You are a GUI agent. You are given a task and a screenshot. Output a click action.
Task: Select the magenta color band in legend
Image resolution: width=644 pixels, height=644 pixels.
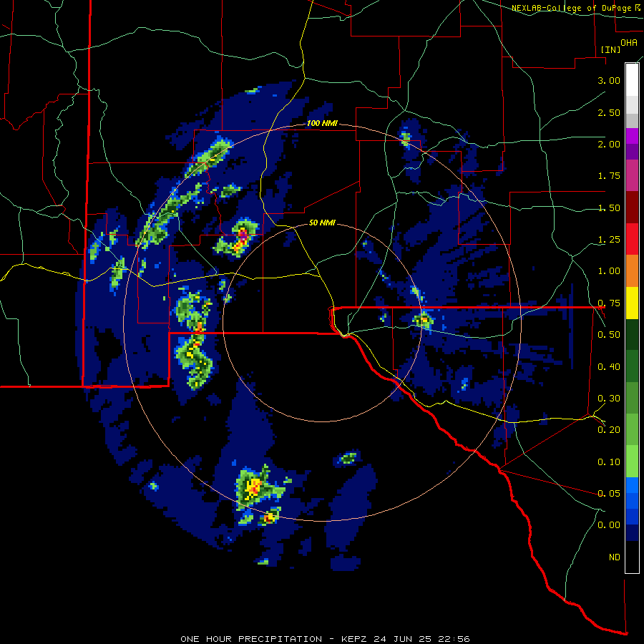click(x=632, y=136)
